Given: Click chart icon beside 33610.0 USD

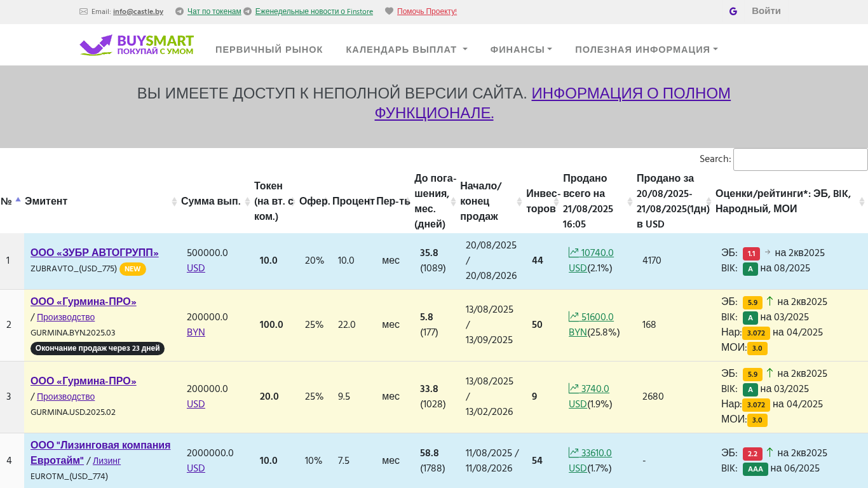Looking at the screenshot, I should [x=574, y=453].
